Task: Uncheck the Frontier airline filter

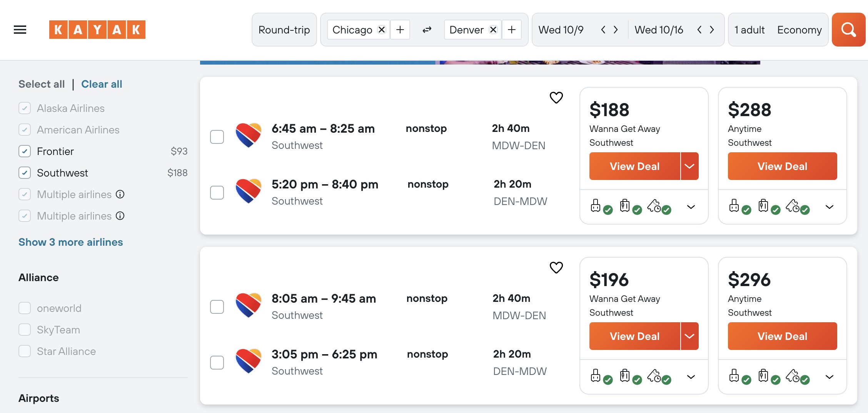Action: tap(24, 151)
